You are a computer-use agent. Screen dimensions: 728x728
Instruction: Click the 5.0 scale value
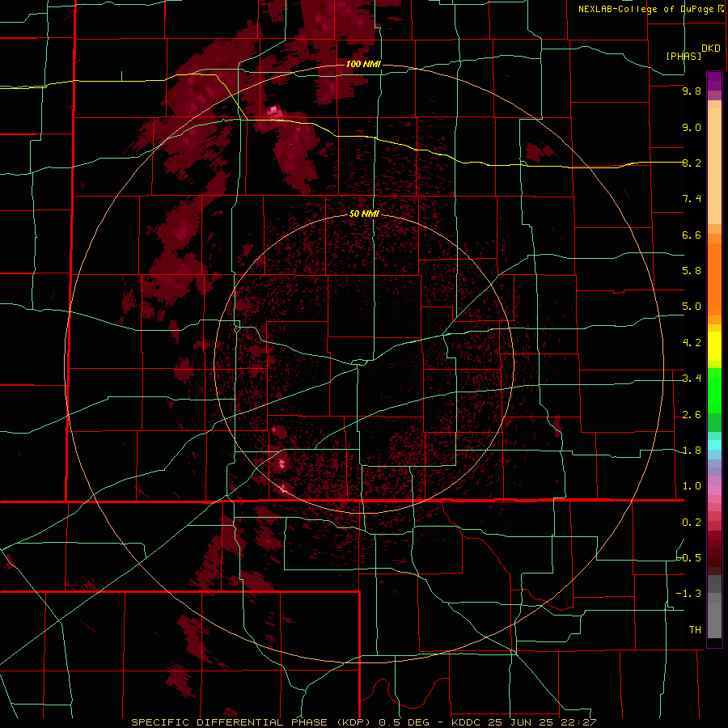692,307
